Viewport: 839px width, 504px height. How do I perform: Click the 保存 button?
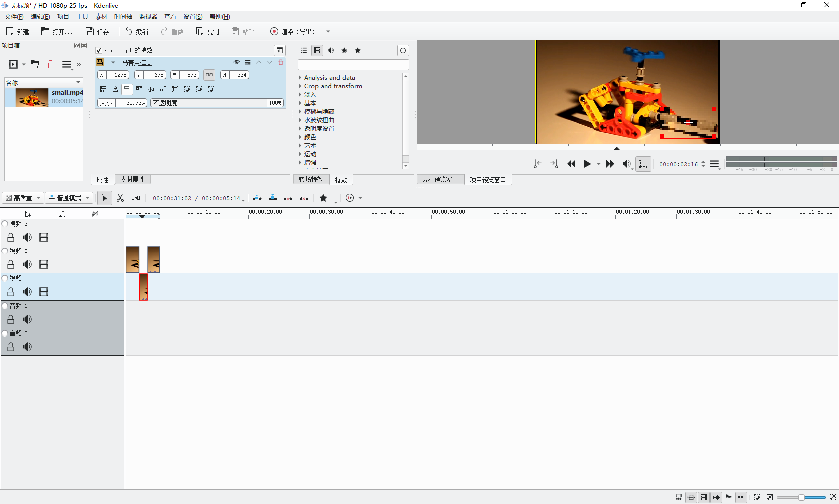point(97,31)
